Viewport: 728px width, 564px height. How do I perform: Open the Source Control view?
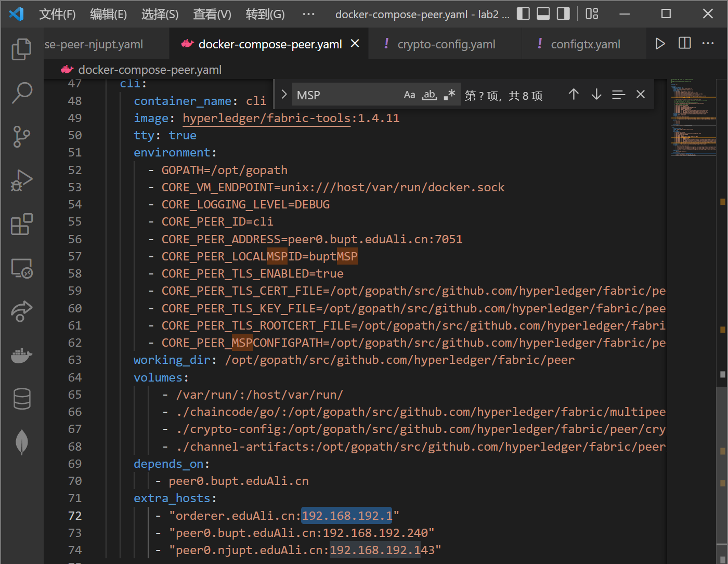click(x=21, y=137)
